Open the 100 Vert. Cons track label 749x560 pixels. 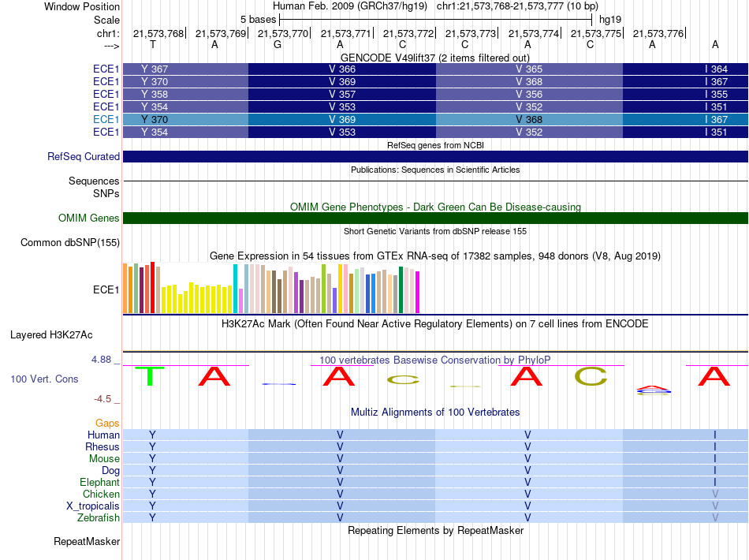click(44, 379)
